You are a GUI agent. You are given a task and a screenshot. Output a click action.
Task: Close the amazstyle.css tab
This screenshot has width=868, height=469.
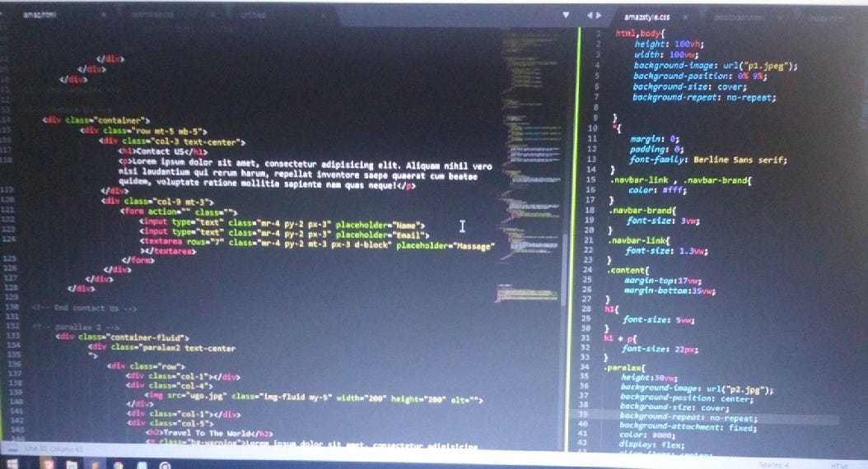[x=686, y=17]
